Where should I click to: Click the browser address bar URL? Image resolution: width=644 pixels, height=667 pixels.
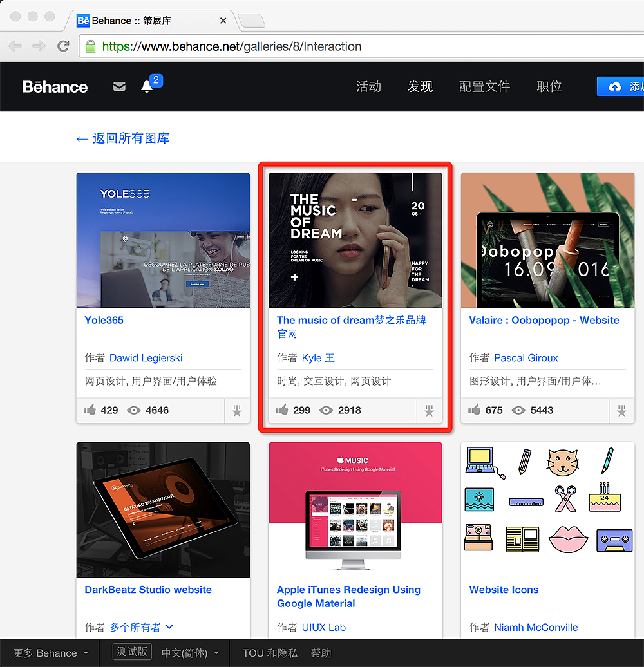[361, 46]
